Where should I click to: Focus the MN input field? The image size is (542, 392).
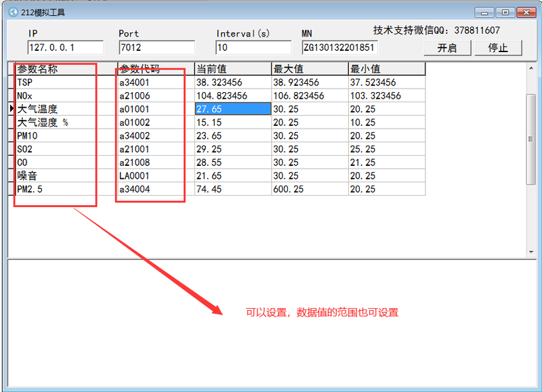(339, 47)
